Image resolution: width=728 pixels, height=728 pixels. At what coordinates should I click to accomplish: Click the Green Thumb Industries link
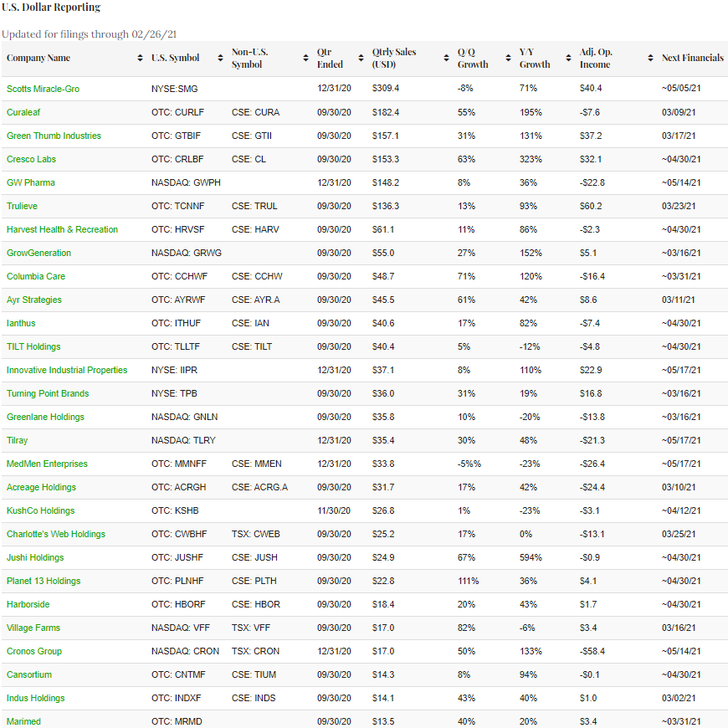tap(54, 136)
